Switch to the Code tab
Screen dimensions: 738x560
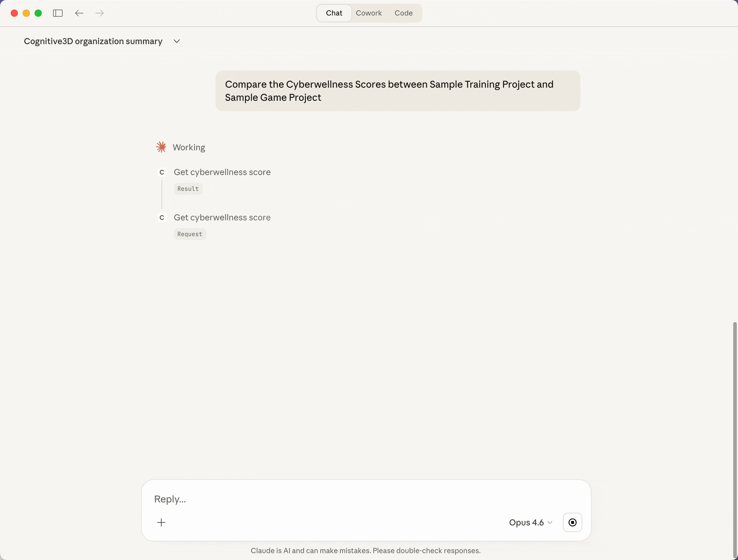click(x=403, y=13)
